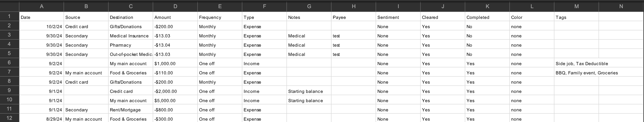Click the "Tags" header cell
This screenshot has width=644, height=122.
(x=576, y=17)
